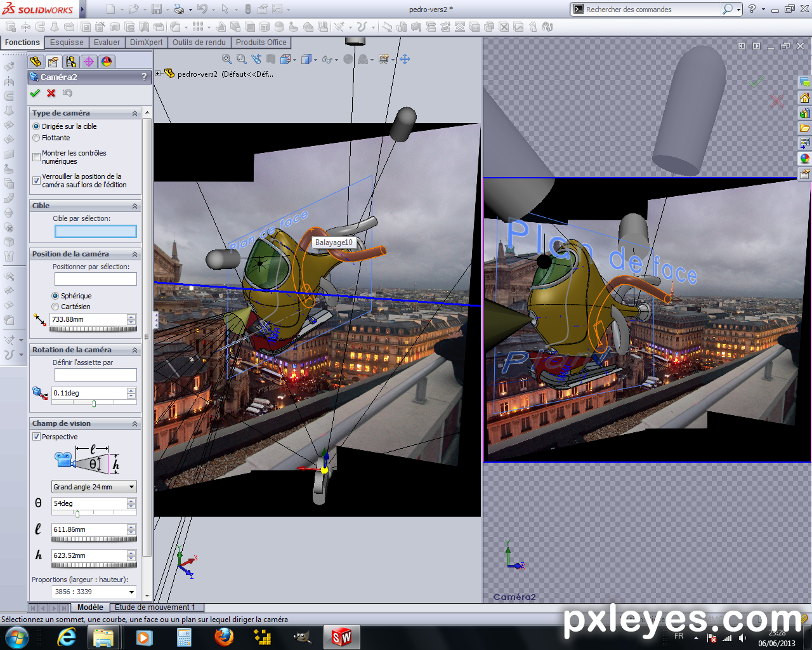The image size is (812, 650).
Task: Click the New document icon
Action: click(x=110, y=9)
